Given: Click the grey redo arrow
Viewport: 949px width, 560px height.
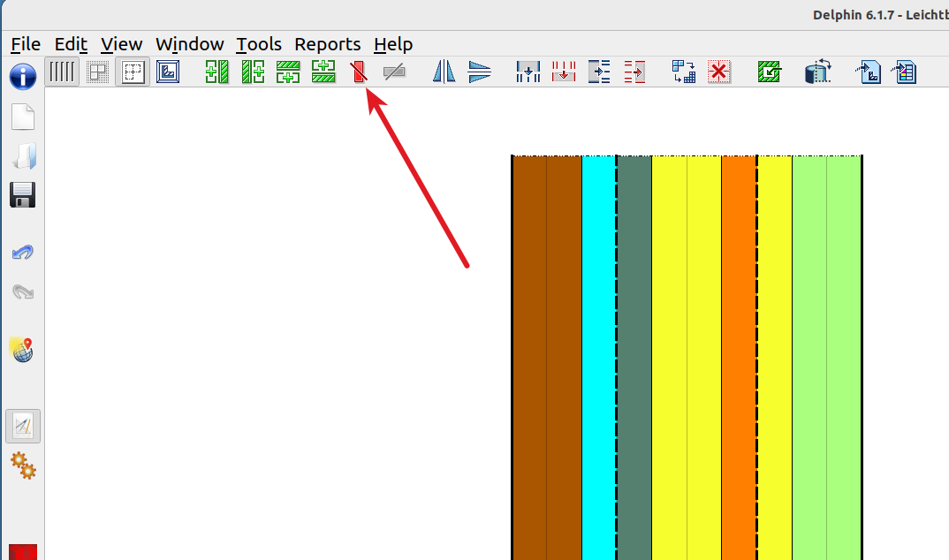Looking at the screenshot, I should [x=23, y=291].
